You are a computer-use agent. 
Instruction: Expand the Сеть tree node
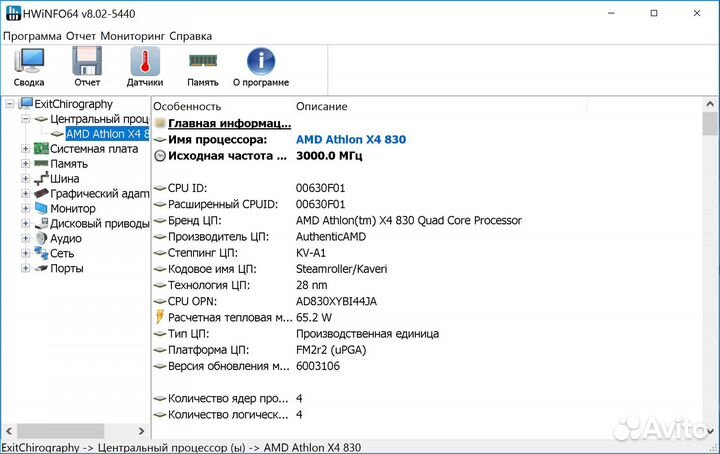tap(26, 253)
